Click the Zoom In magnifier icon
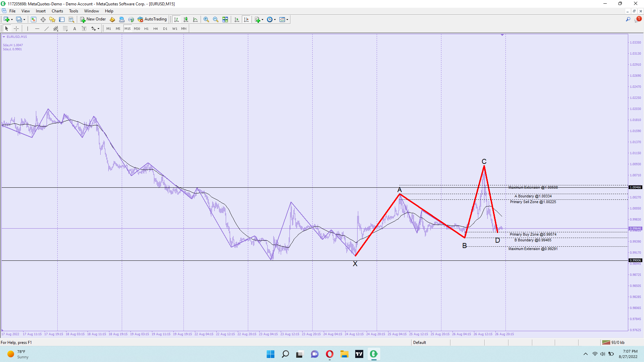 (206, 19)
